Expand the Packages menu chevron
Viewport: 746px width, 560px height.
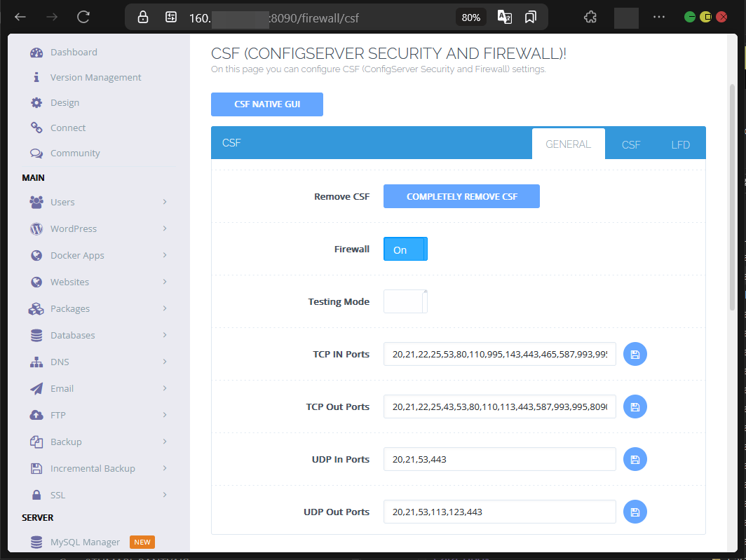[x=165, y=308]
